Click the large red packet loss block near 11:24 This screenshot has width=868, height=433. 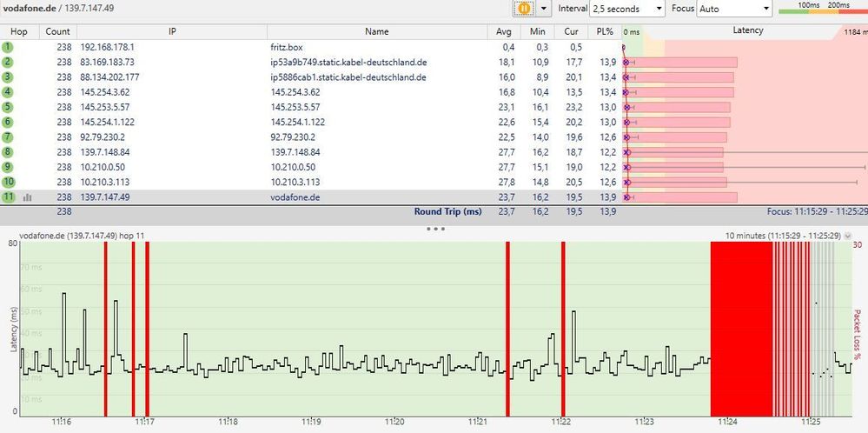click(741, 329)
